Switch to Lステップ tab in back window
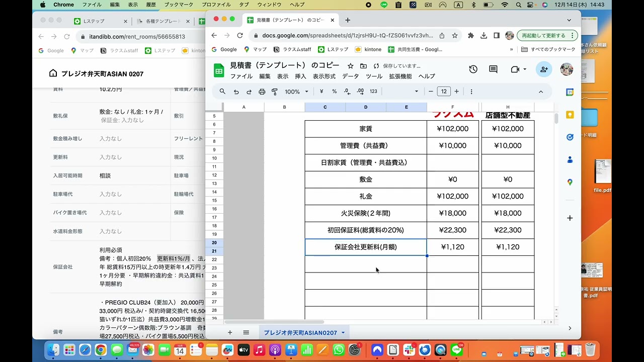Screen dimensions: 644x362 pos(101,22)
